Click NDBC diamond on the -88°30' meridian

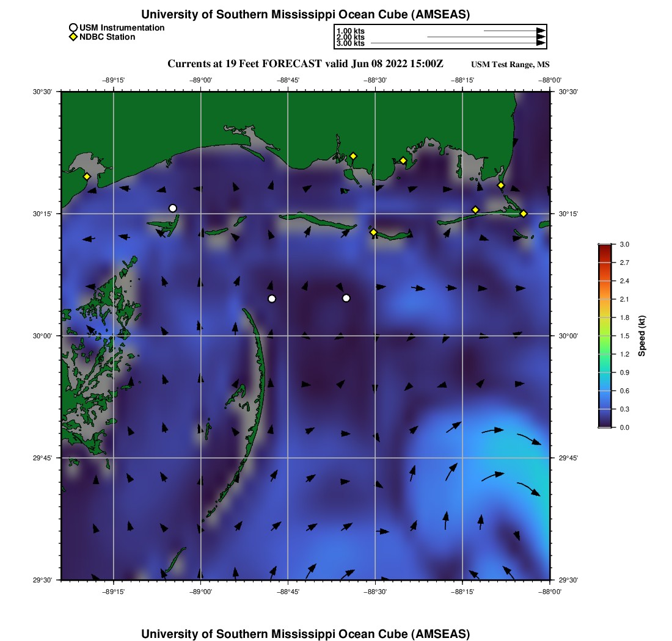click(x=373, y=232)
